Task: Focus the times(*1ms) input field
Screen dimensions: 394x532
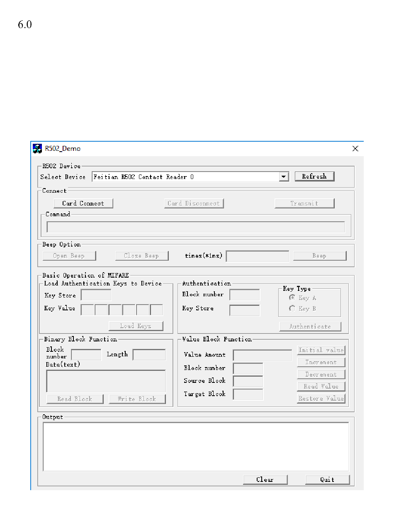Action: (x=258, y=256)
